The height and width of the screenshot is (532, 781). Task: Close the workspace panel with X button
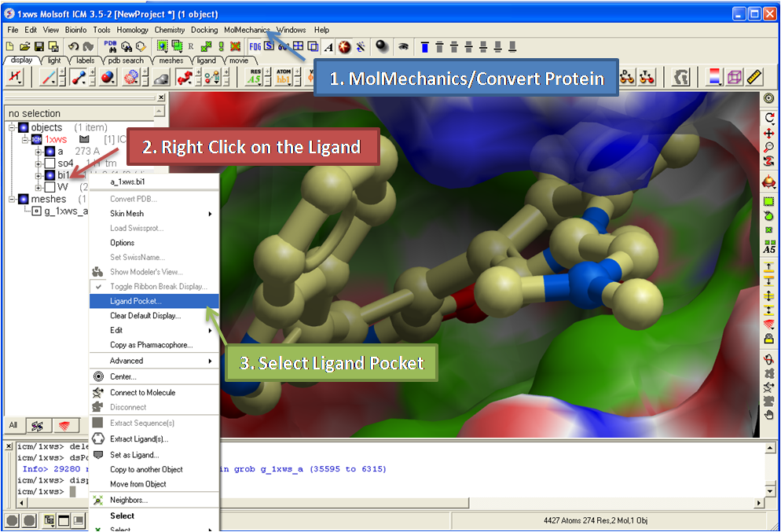pos(161,97)
